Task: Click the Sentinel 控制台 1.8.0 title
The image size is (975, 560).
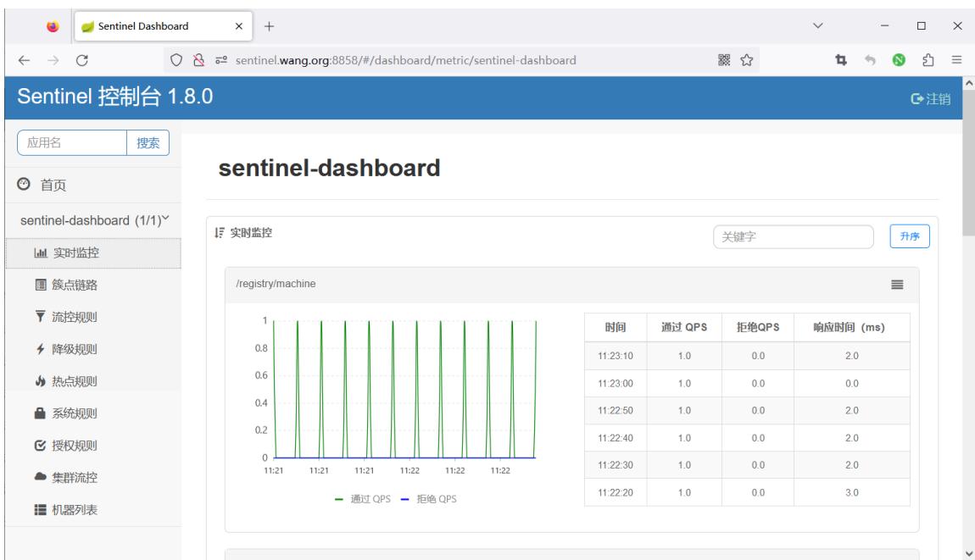Action: point(115,97)
